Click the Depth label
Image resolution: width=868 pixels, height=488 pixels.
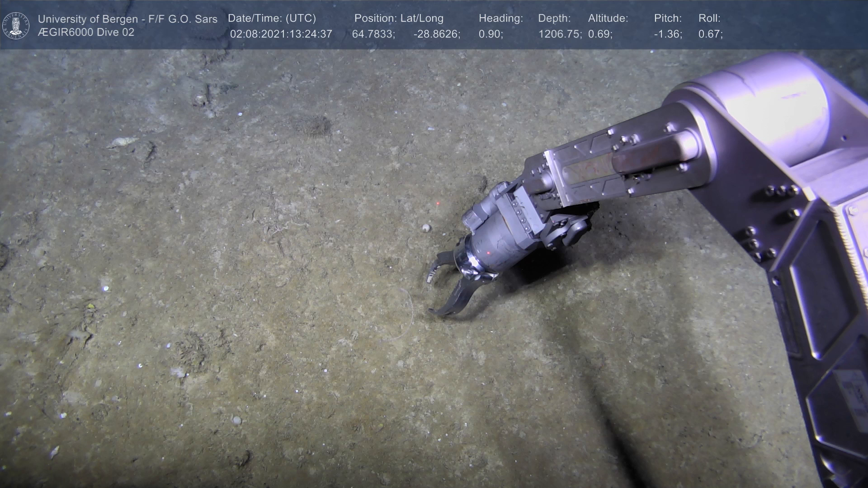554,19
